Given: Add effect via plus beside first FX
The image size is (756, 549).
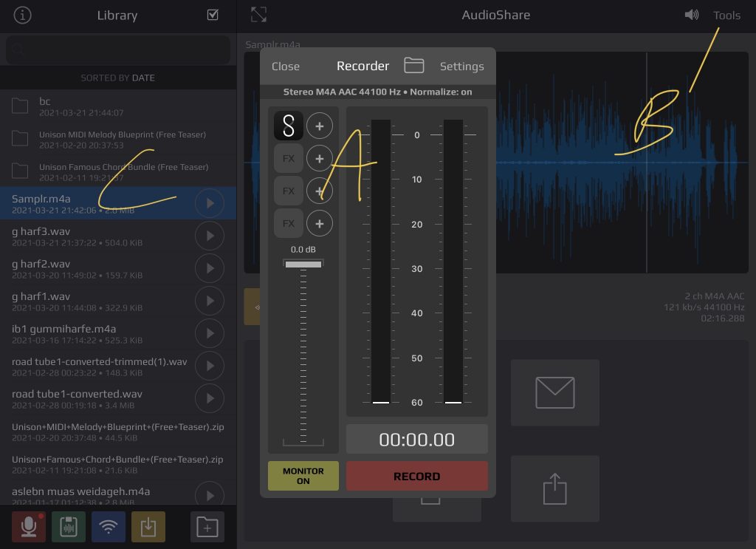Looking at the screenshot, I should click(319, 158).
